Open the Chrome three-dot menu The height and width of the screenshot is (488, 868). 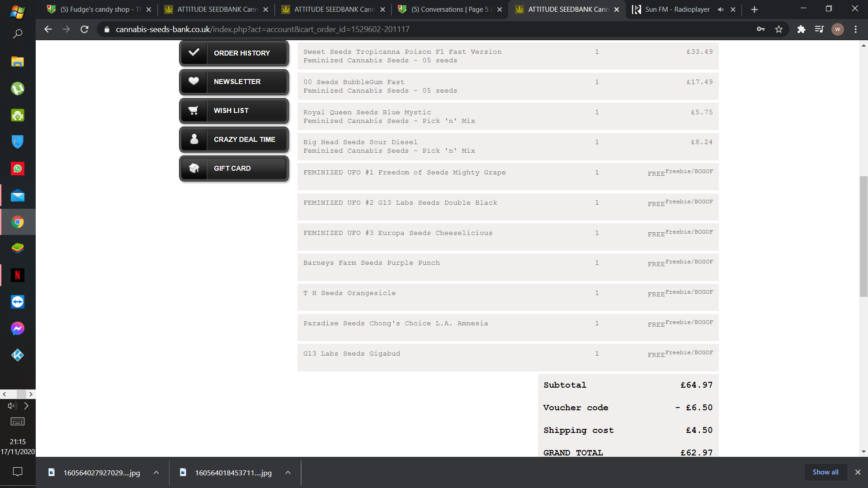click(856, 29)
